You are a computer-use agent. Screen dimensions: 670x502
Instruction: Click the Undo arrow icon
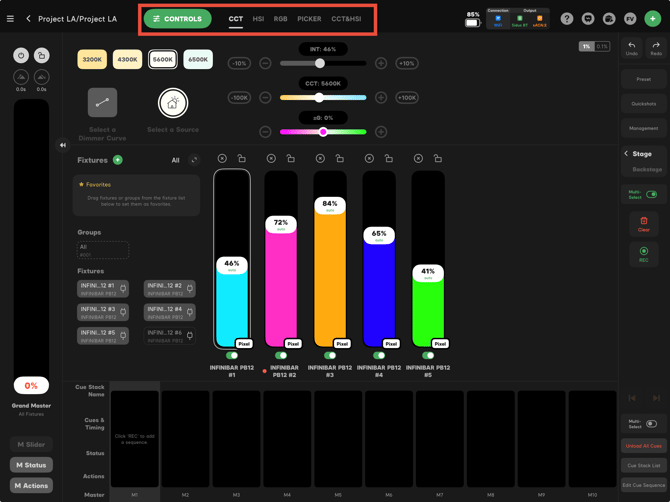pos(632,45)
